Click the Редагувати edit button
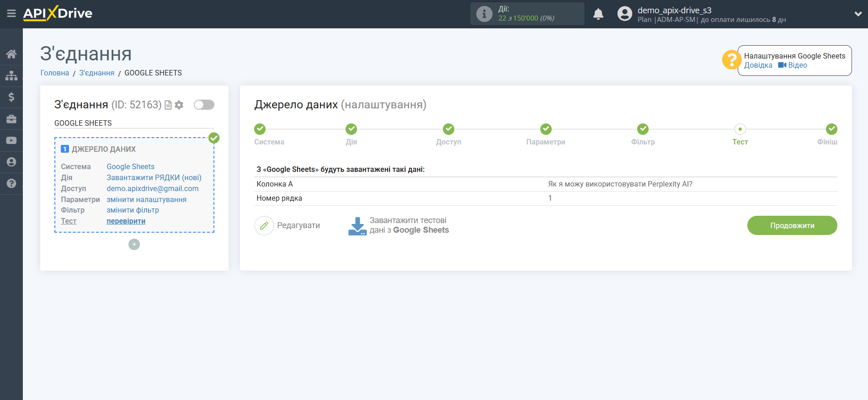The image size is (868, 400). point(287,225)
